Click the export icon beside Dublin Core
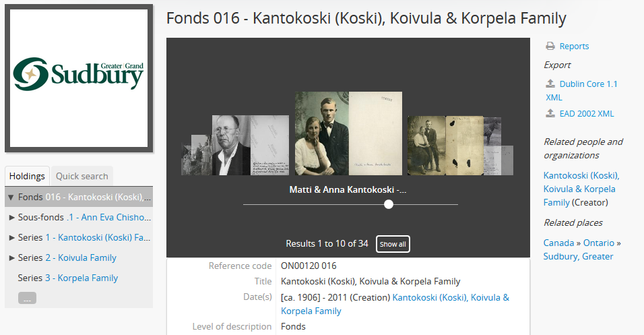This screenshot has width=644, height=335. [x=550, y=84]
